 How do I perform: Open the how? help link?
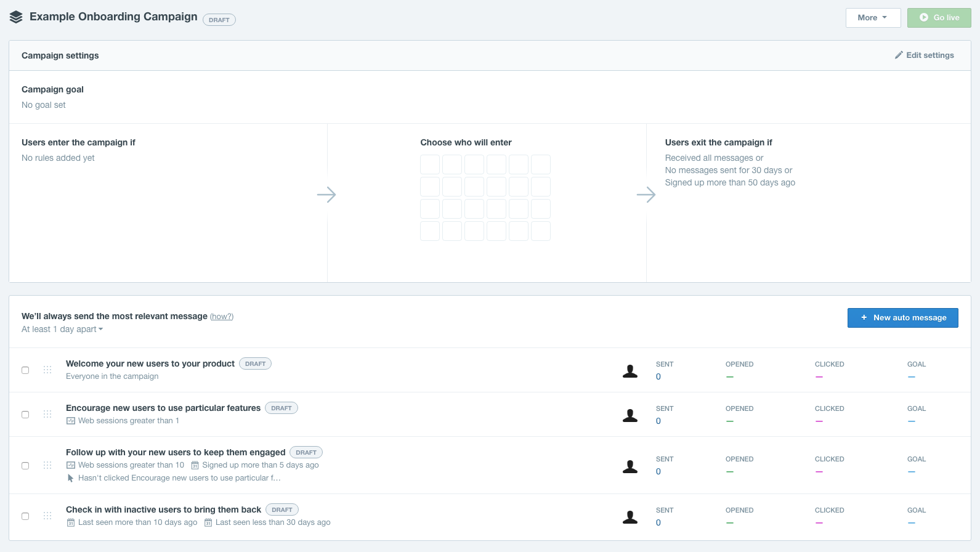pos(222,317)
